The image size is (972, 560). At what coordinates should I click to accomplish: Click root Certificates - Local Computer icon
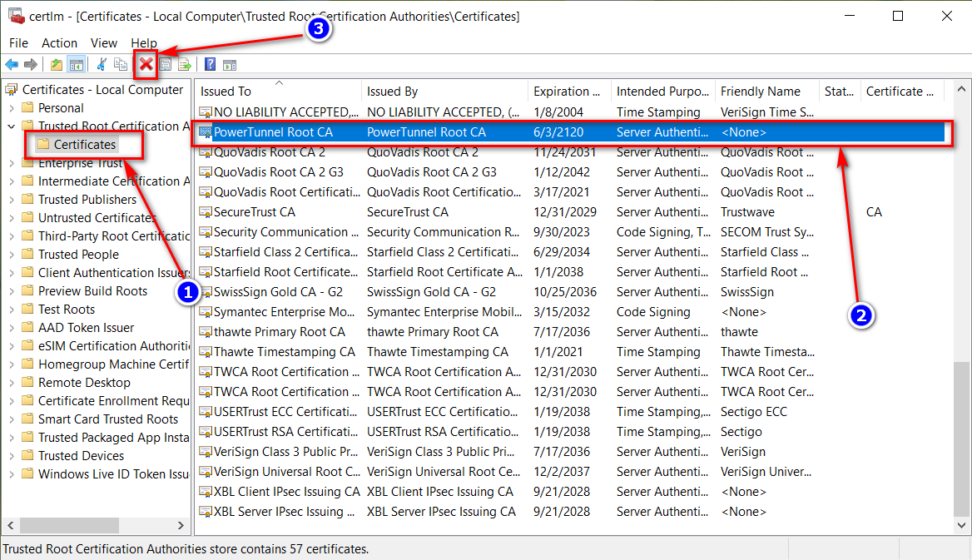pos(12,90)
